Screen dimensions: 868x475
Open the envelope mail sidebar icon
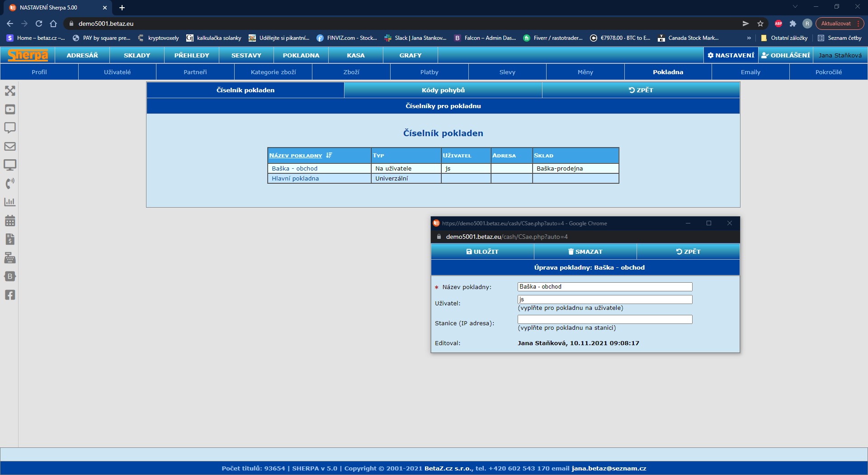point(10,147)
